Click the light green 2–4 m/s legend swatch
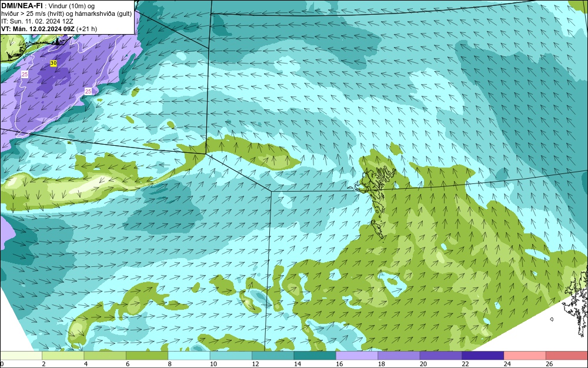 [x=63, y=356]
